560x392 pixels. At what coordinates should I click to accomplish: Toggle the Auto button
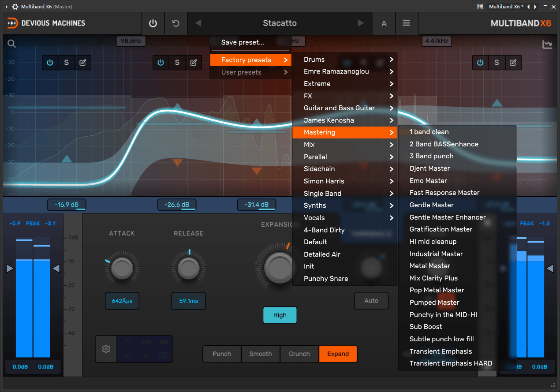pyautogui.click(x=371, y=301)
